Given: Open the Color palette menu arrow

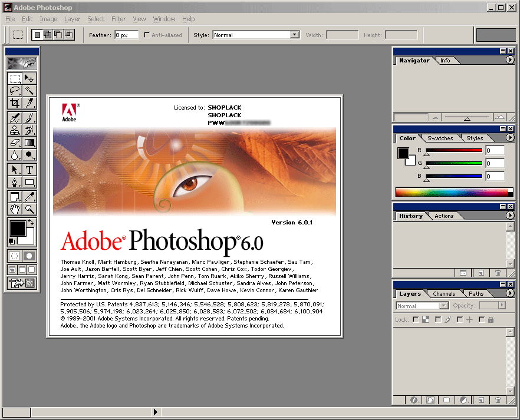Looking at the screenshot, I should click(x=510, y=137).
